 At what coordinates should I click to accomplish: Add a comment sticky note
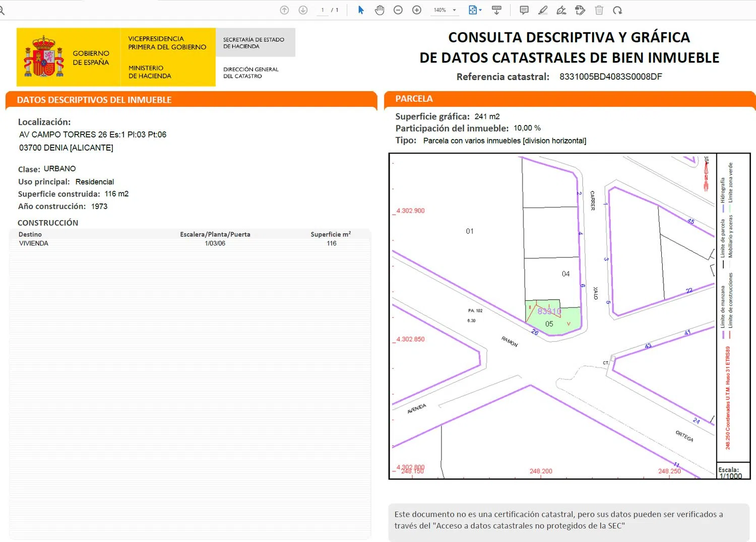click(x=524, y=10)
